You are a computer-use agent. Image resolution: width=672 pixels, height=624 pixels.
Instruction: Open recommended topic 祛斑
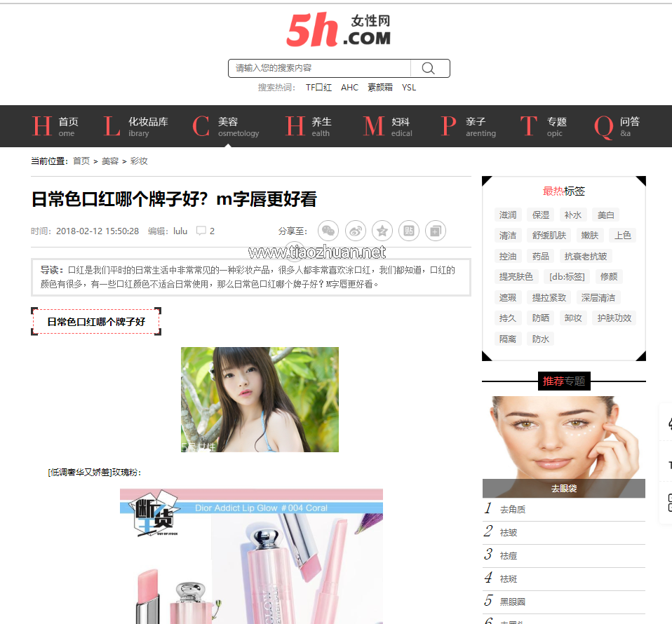coord(509,579)
